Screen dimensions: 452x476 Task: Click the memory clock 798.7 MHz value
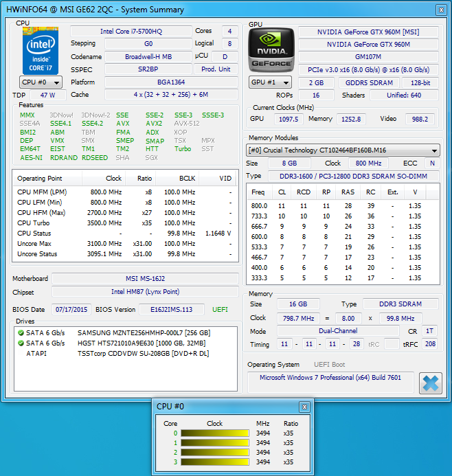pos(298,318)
